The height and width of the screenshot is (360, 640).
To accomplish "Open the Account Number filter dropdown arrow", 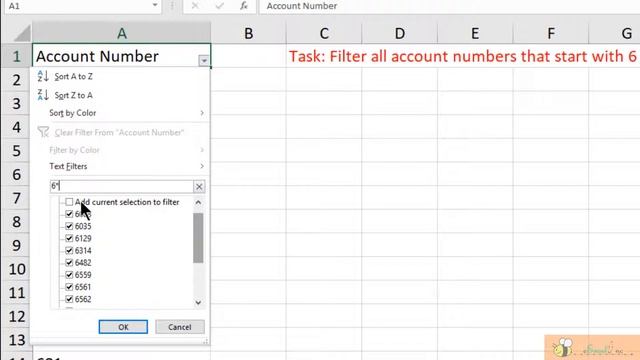I will point(203,61).
